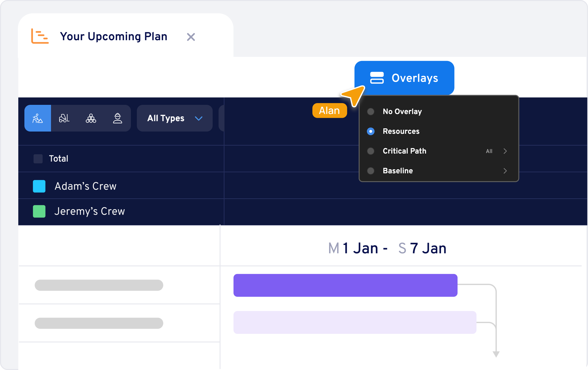
Task: Expand the Baseline submenu chevron
Action: pos(505,171)
